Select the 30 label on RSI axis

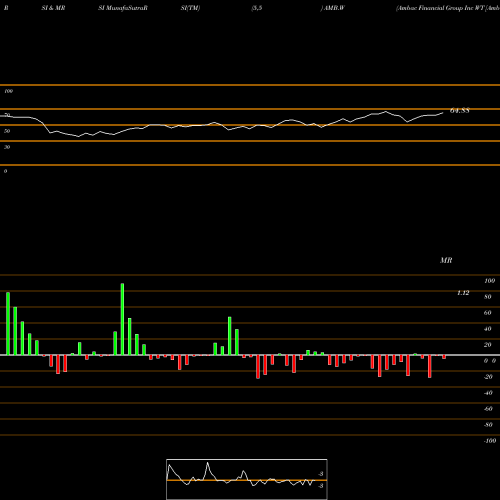(7, 147)
